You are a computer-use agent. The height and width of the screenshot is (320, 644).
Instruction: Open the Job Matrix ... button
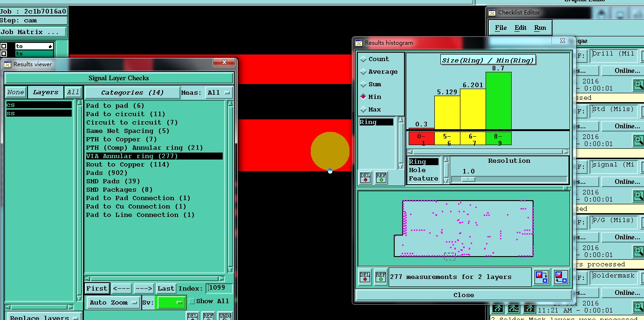[34, 32]
